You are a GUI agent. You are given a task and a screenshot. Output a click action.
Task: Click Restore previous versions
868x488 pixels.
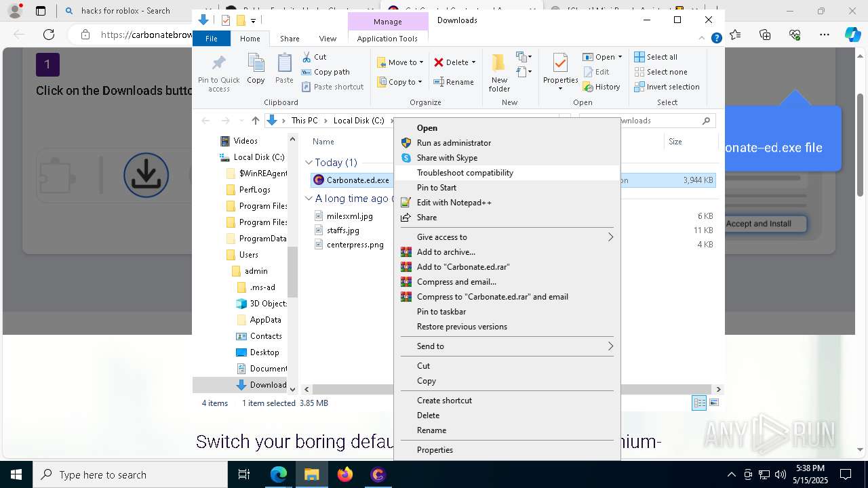pyautogui.click(x=507, y=327)
